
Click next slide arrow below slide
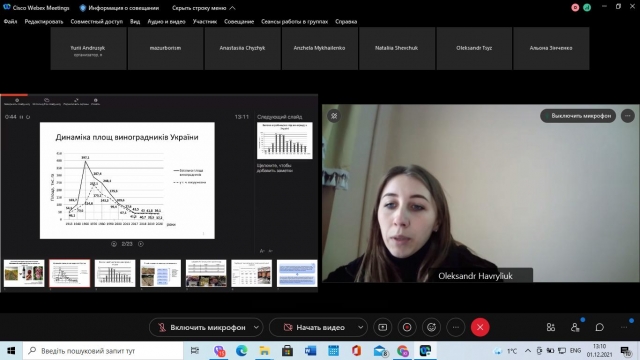(141, 244)
